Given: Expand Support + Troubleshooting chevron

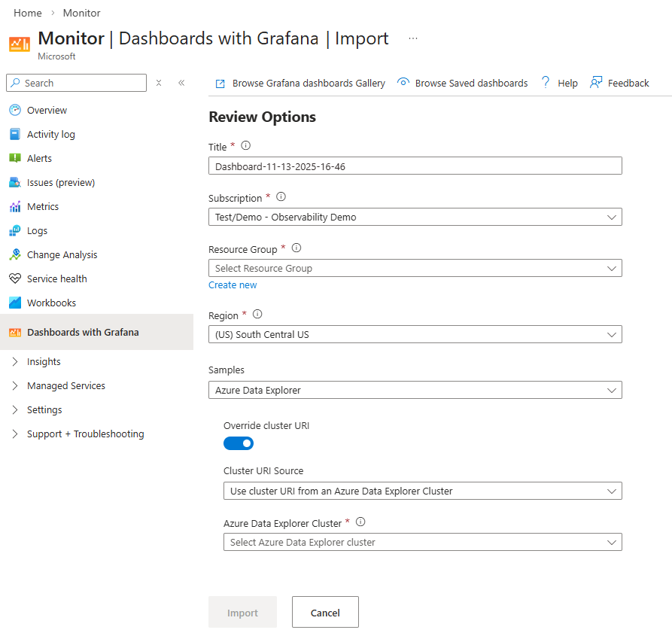Looking at the screenshot, I should 15,434.
